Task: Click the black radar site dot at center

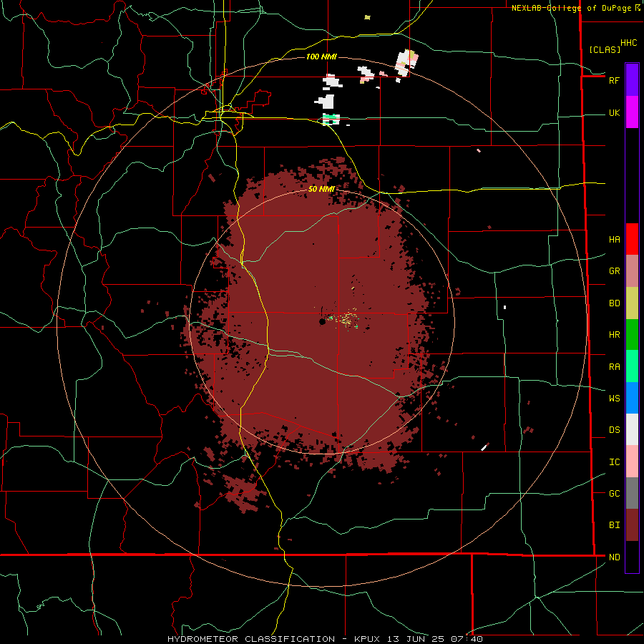Action: [323, 322]
